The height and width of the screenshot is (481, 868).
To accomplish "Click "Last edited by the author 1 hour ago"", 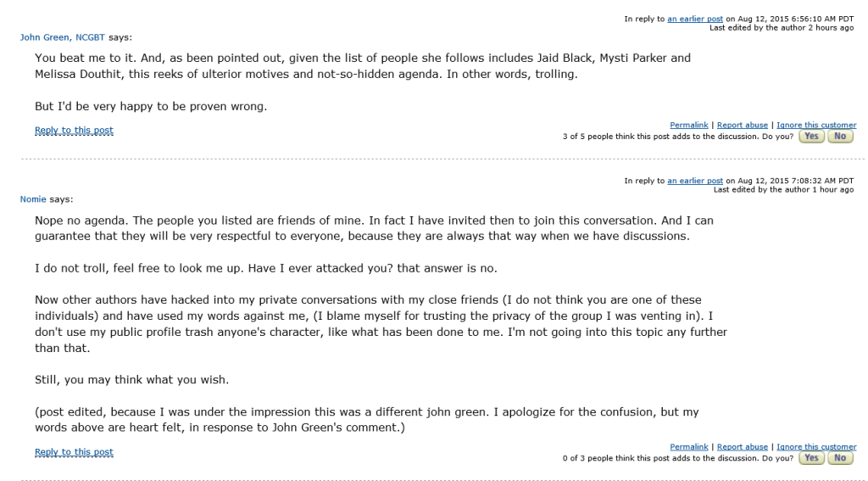I will pos(783,190).
